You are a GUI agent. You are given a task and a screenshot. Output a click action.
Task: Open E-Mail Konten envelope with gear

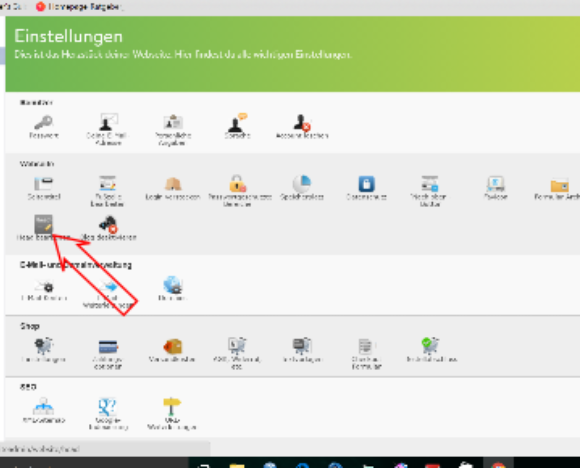click(x=44, y=286)
